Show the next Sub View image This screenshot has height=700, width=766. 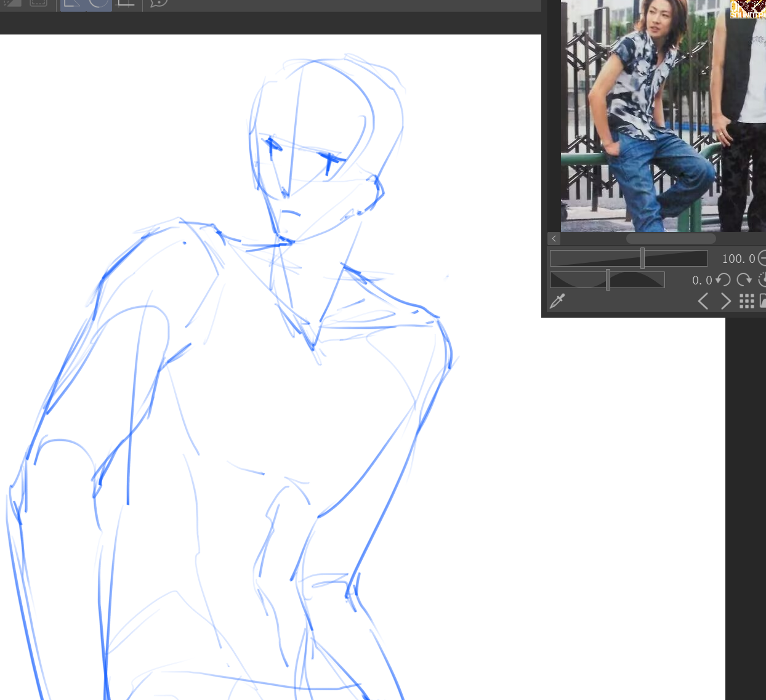point(726,301)
